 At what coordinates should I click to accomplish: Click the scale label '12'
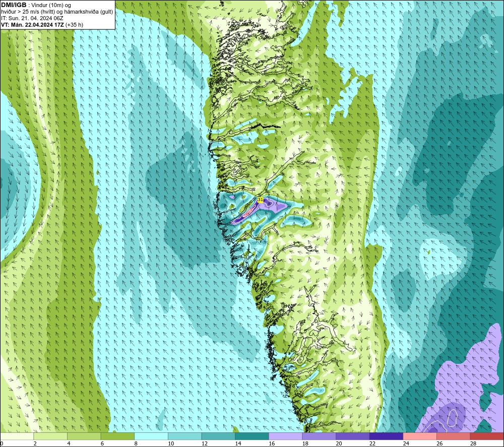click(x=205, y=443)
